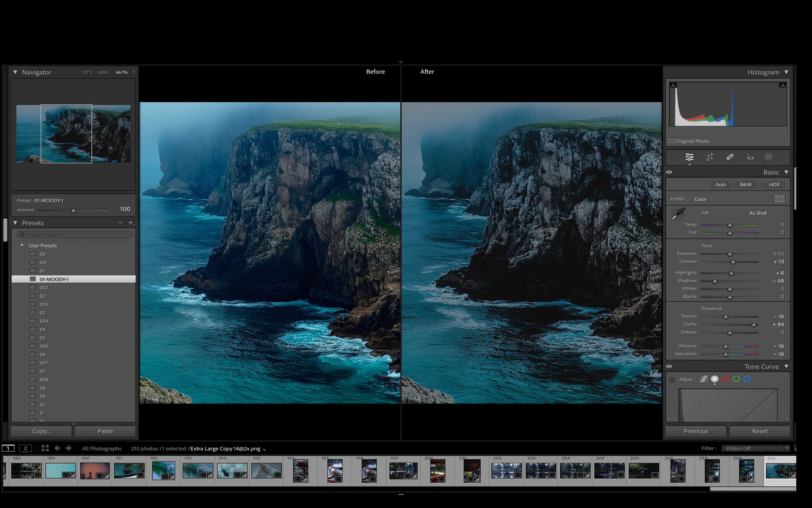Pick the White Balance eyedropper

(x=678, y=214)
